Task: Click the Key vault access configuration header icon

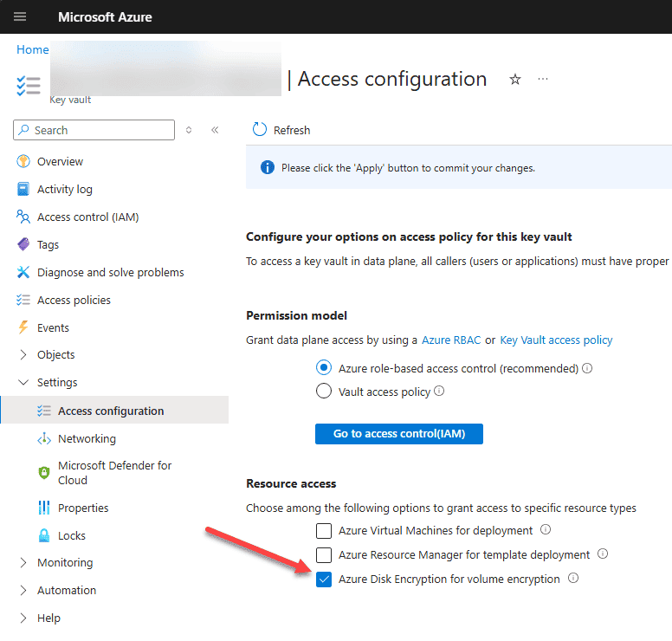Action: [x=29, y=86]
